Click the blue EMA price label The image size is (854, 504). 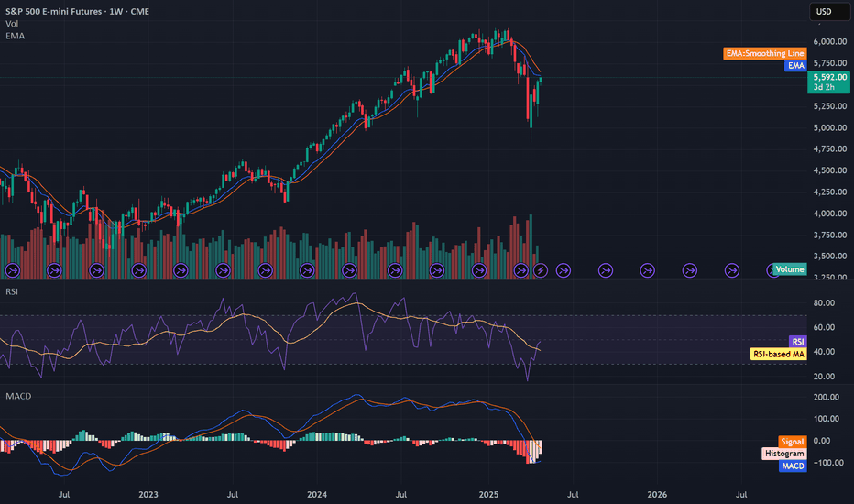pos(795,65)
